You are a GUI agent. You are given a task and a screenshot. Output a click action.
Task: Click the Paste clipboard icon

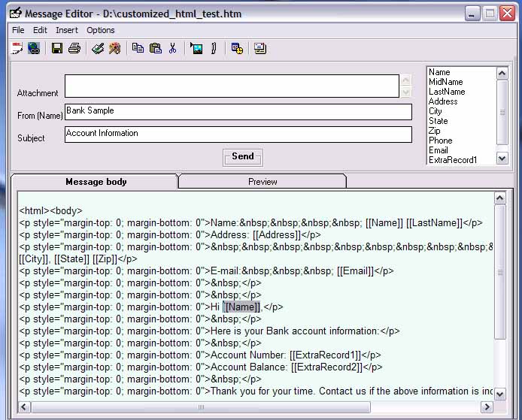pos(155,49)
